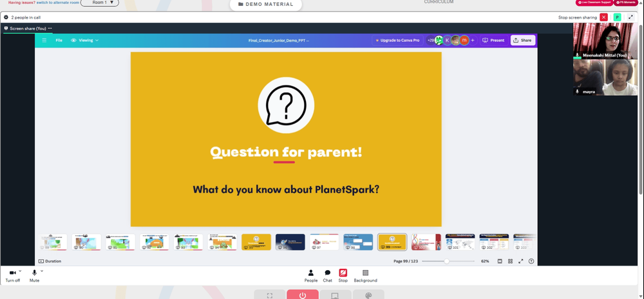Open the Canva help question mark

(531, 261)
